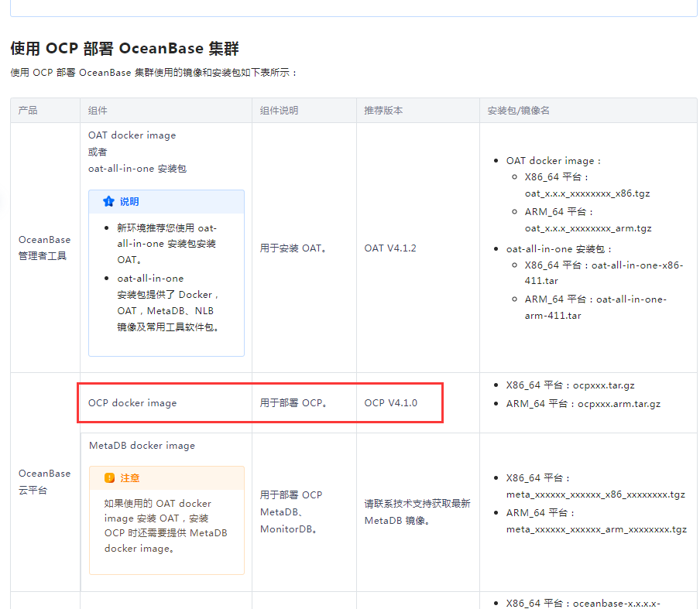
Task: Click the 注意 caution title
Action: click(130, 477)
